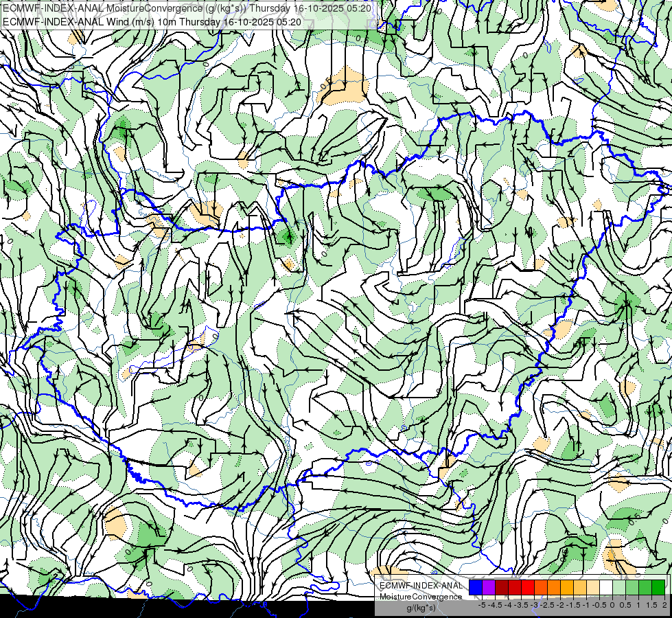The width and height of the screenshot is (672, 618).
Task: Select pale peach swatch between -1 and -0.5
Action: [593, 587]
